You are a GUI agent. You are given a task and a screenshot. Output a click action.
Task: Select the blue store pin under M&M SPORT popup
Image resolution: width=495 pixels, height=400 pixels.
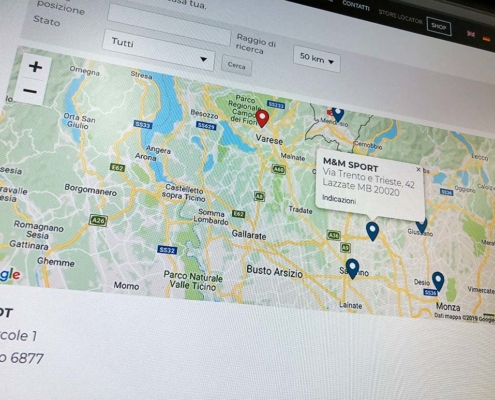coord(372,231)
